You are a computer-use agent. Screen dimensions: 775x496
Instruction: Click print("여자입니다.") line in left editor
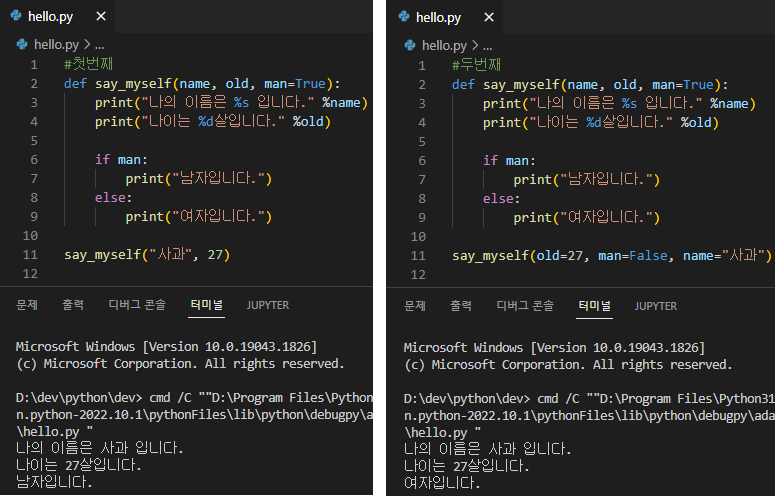coord(199,216)
